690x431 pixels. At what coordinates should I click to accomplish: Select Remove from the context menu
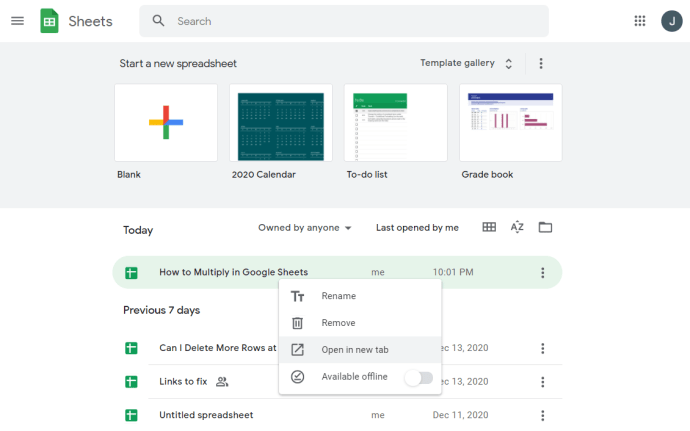[x=338, y=323]
